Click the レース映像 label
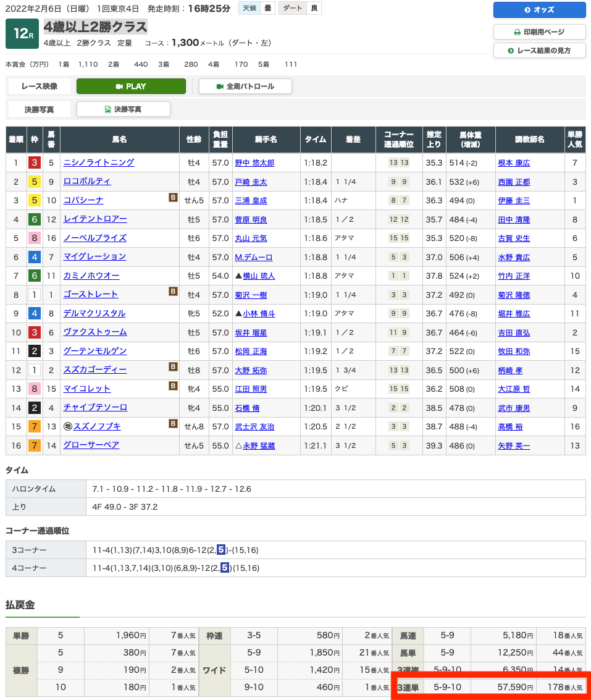 click(40, 86)
